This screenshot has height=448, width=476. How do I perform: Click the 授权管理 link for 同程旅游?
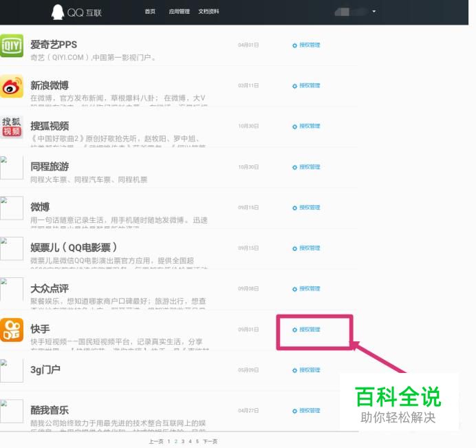310,167
